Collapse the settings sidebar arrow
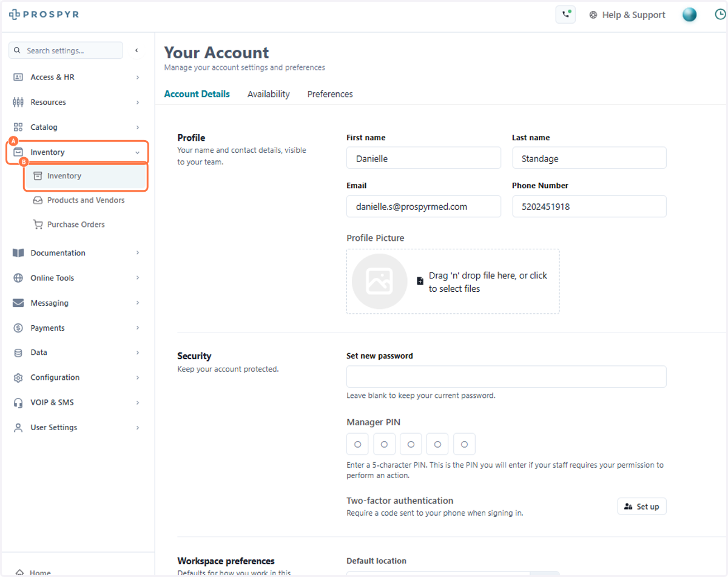This screenshot has width=728, height=577. coord(136,50)
